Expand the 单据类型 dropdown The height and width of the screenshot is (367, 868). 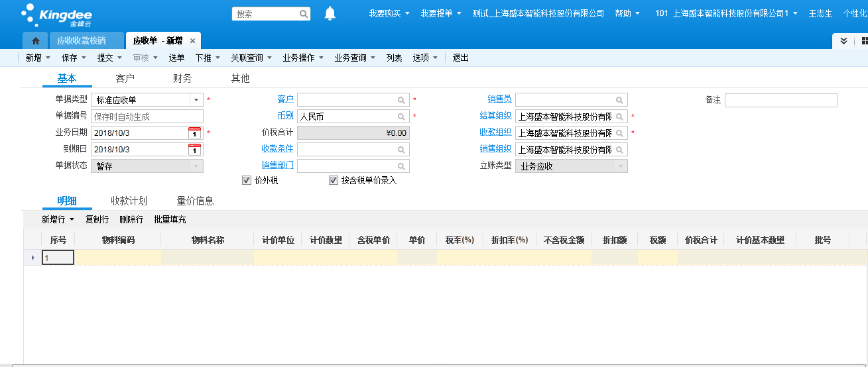tap(196, 100)
